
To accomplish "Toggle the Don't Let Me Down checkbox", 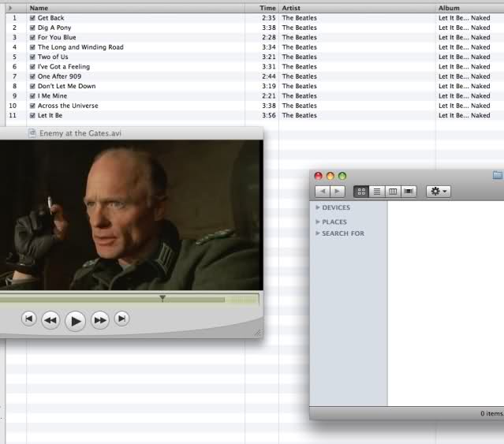I will pyautogui.click(x=32, y=86).
